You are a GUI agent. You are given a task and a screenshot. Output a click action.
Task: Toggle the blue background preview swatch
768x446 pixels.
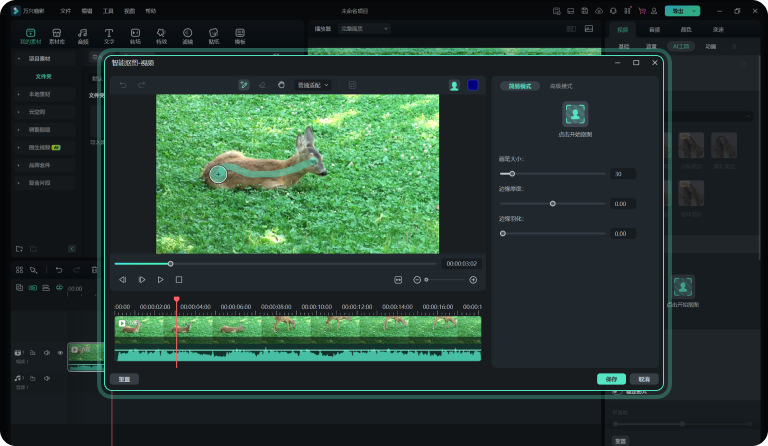click(473, 85)
